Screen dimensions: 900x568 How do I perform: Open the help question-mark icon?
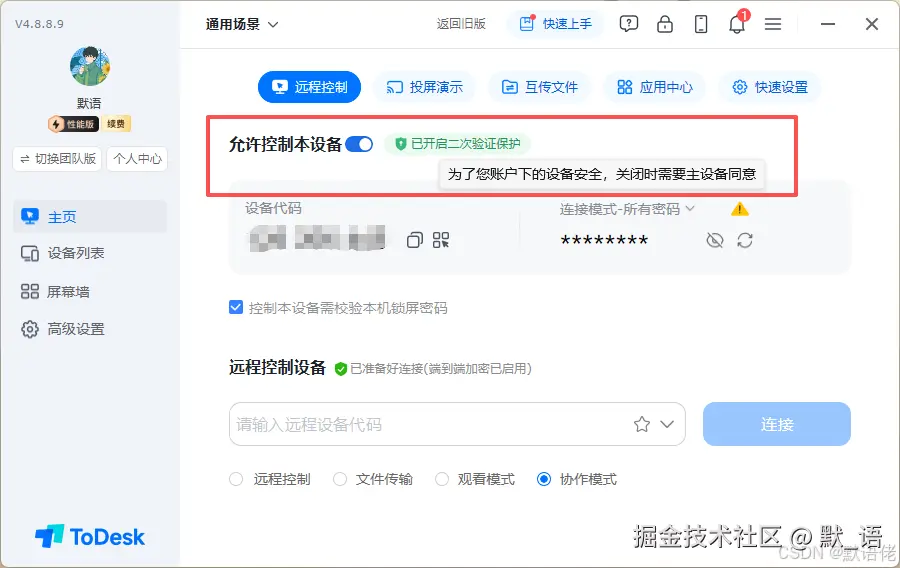pos(629,24)
